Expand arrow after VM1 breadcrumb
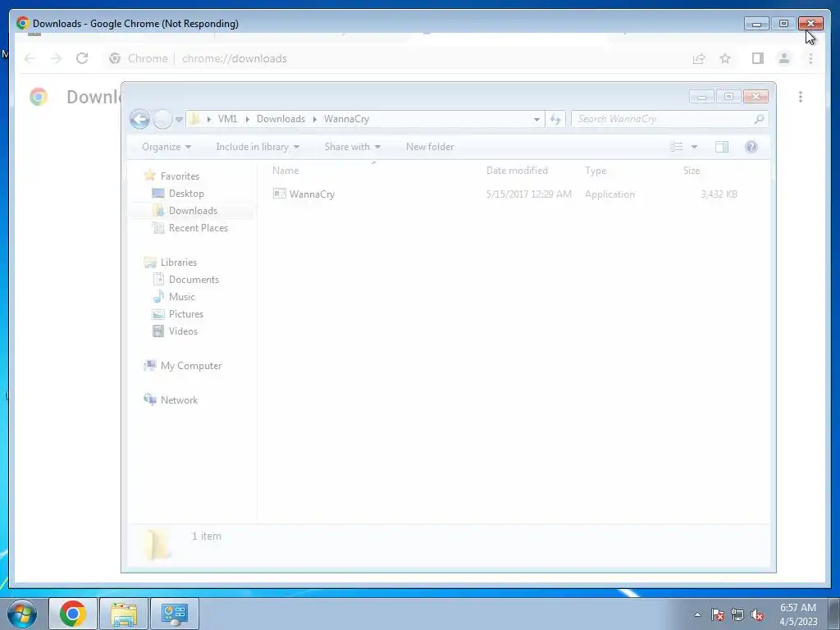 tap(248, 119)
